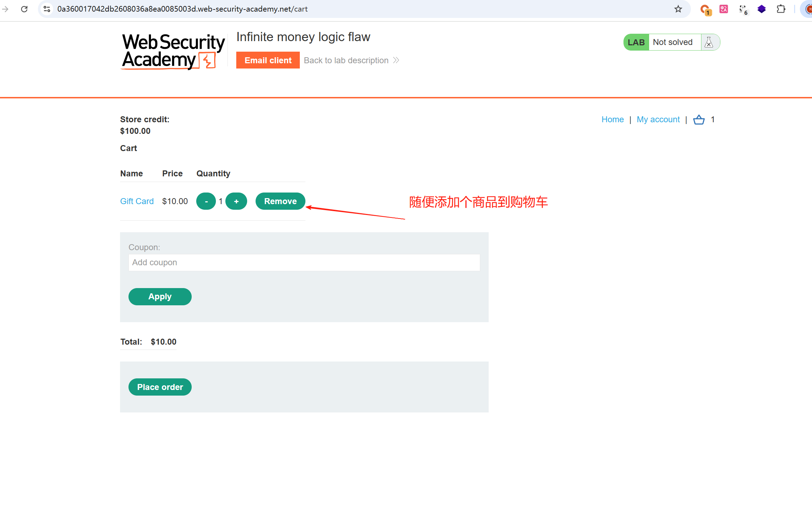Click the purple diamond extension icon

tap(761, 9)
